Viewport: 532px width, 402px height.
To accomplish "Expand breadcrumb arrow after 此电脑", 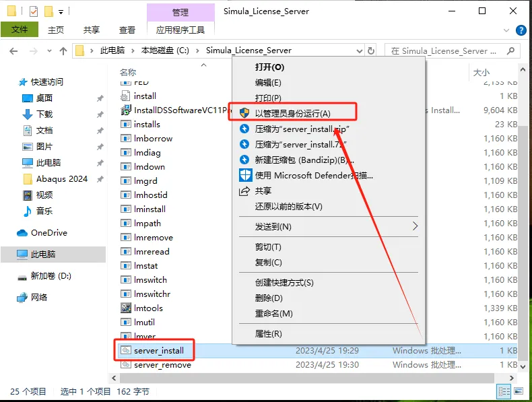I will 133,51.
